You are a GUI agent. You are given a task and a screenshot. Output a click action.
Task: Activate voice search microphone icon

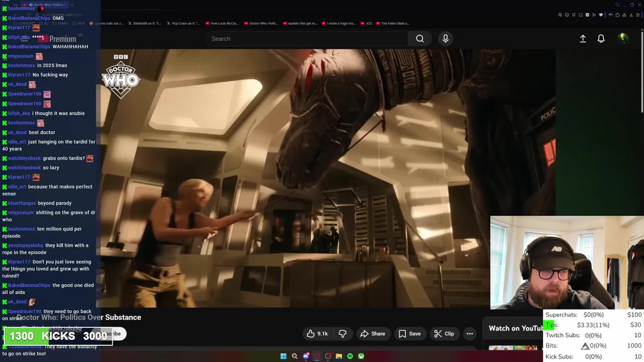click(x=446, y=39)
